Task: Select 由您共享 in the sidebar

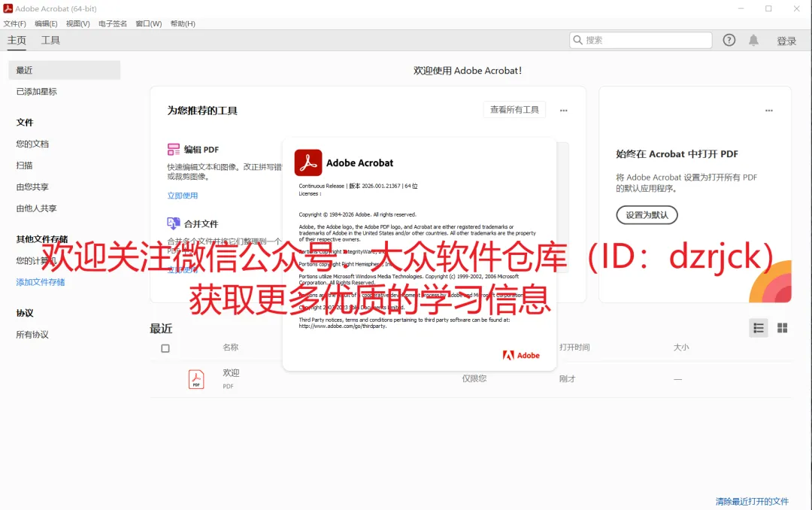Action: (x=32, y=187)
